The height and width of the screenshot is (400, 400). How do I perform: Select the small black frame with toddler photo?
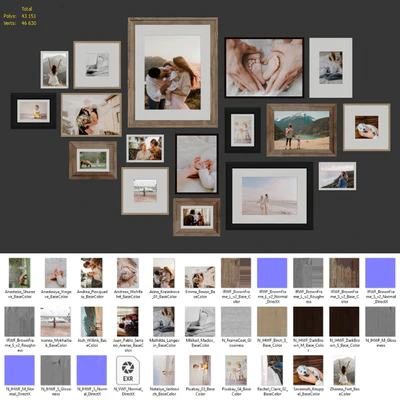243,130
